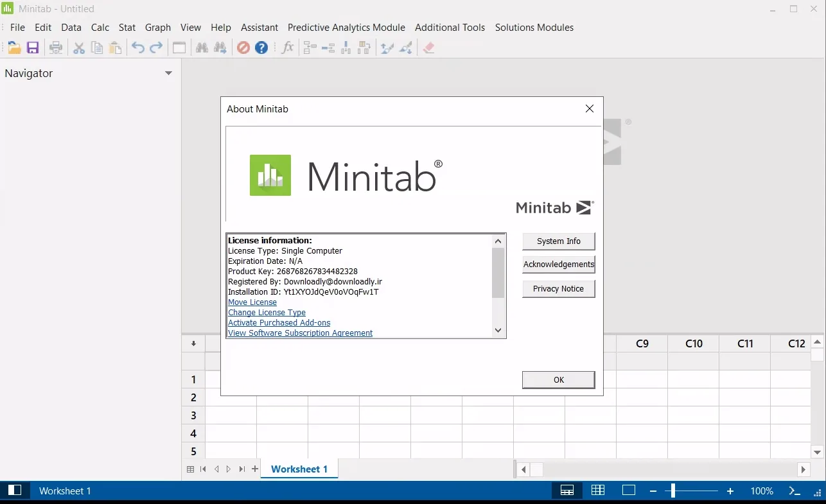Viewport: 826px width, 504px height.
Task: Click worksheet vertical scroll down arrow
Action: pos(817,452)
